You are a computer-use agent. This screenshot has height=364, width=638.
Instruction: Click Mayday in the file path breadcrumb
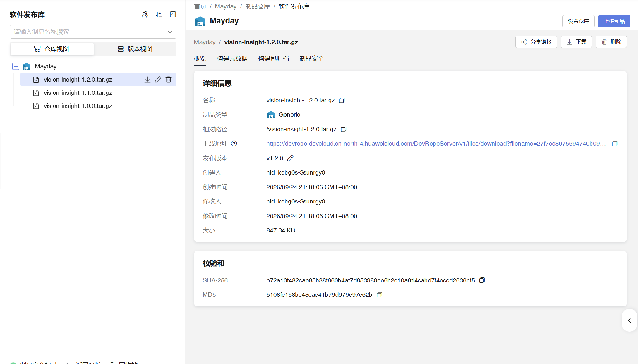[x=205, y=42]
